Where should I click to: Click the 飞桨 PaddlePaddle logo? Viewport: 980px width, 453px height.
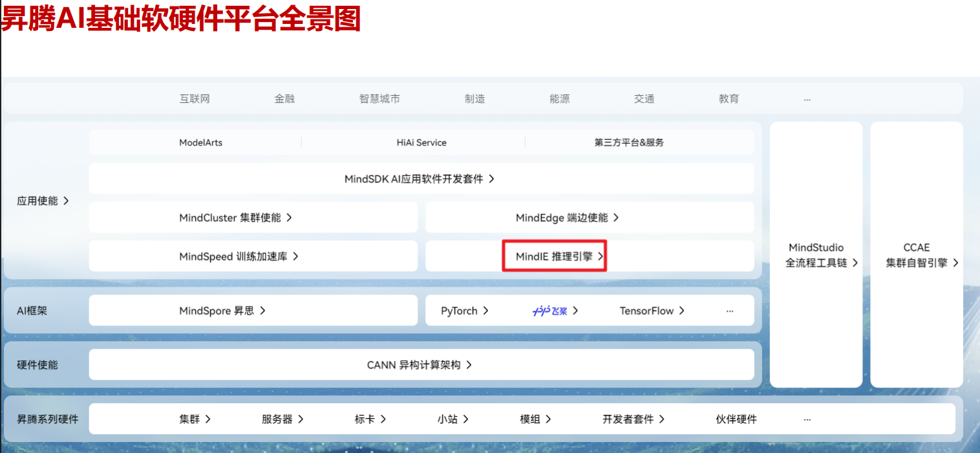tap(549, 311)
